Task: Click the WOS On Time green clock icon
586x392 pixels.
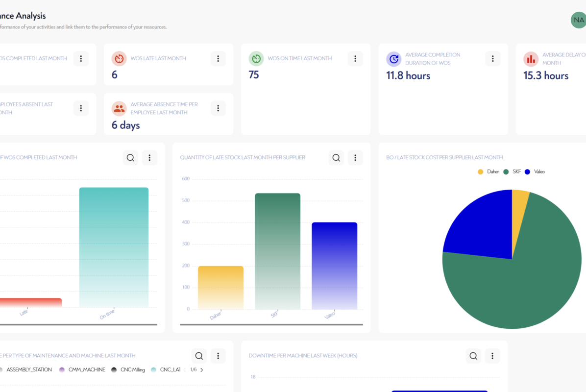Action: (256, 59)
